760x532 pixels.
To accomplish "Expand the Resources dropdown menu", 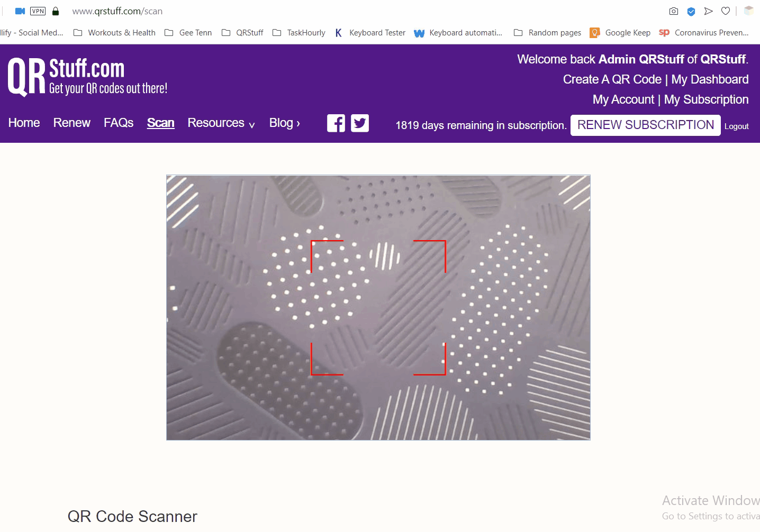I will pyautogui.click(x=221, y=123).
